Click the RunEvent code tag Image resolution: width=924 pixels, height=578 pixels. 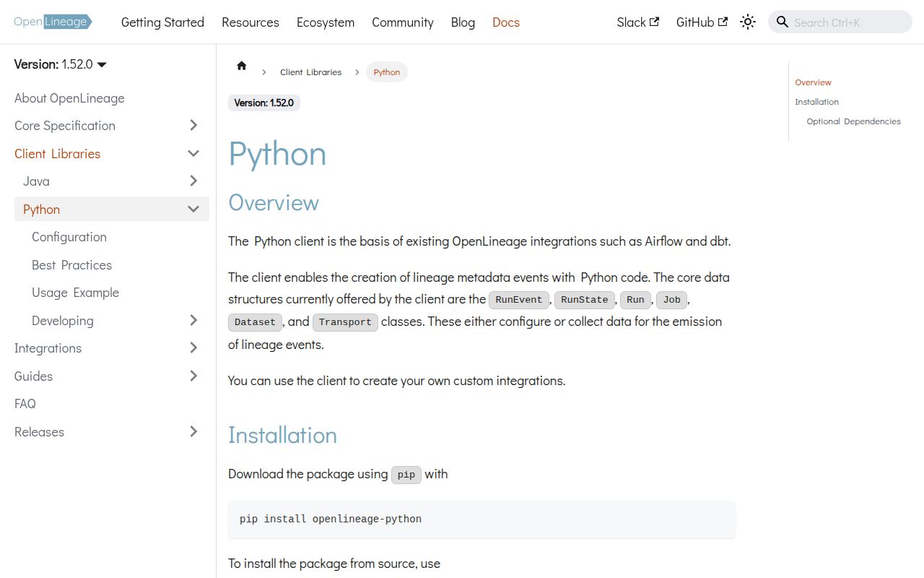coord(519,300)
